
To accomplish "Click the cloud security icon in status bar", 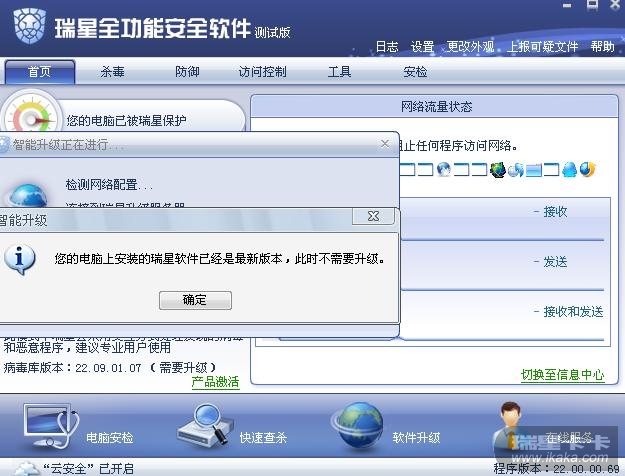I will 26,468.
